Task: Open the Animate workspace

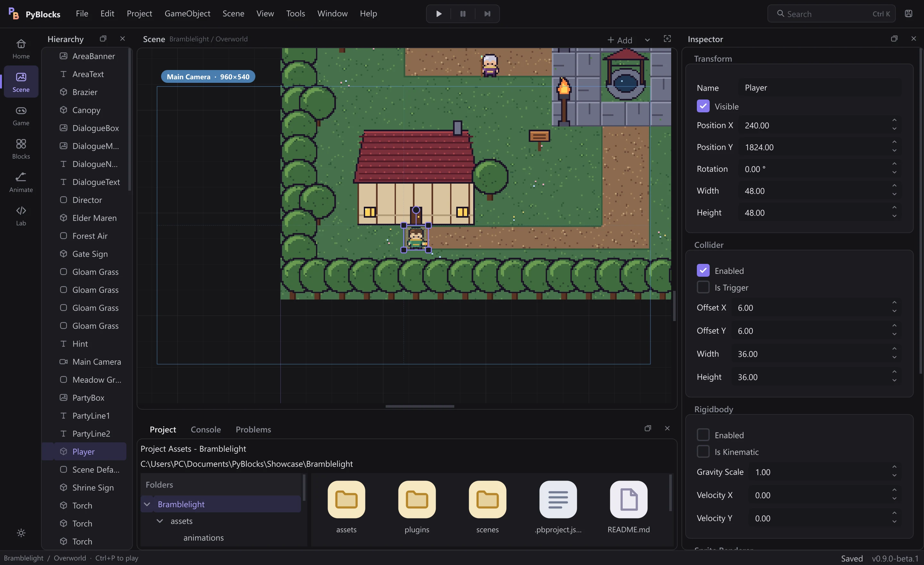Action: coord(21,182)
